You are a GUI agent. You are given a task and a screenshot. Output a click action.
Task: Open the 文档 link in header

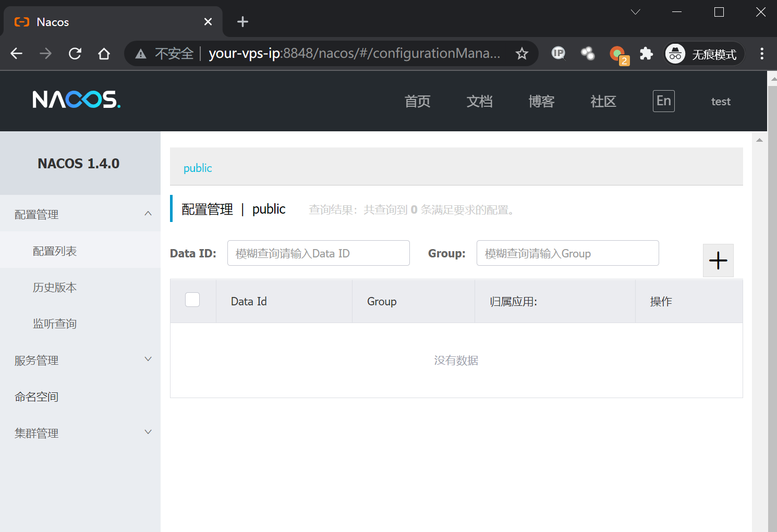click(479, 102)
